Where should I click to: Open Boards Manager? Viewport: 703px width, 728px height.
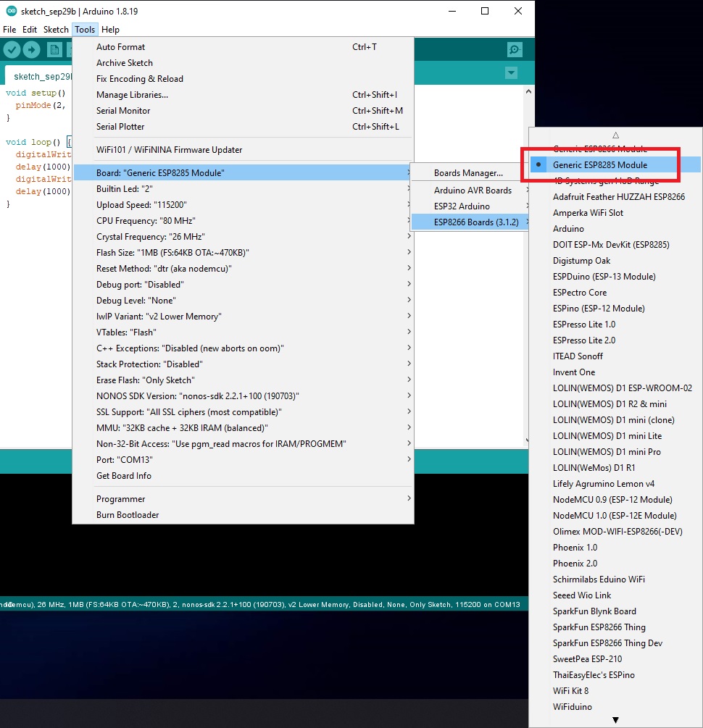click(468, 173)
